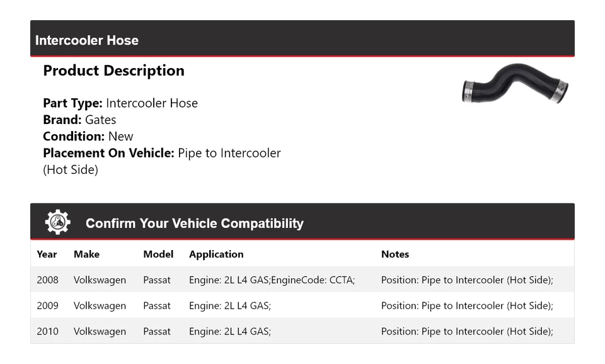The width and height of the screenshot is (605, 364).
Task: Click the Make column header
Action: 86,254
